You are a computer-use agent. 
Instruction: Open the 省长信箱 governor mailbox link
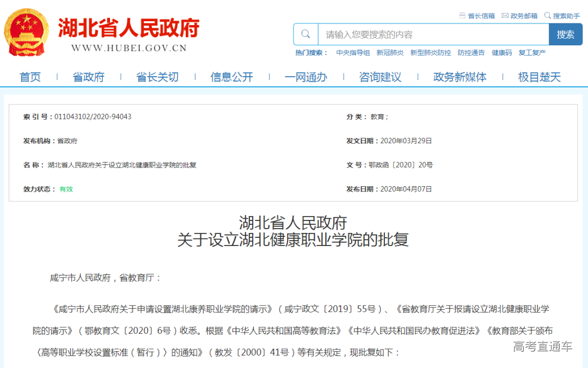tap(477, 16)
